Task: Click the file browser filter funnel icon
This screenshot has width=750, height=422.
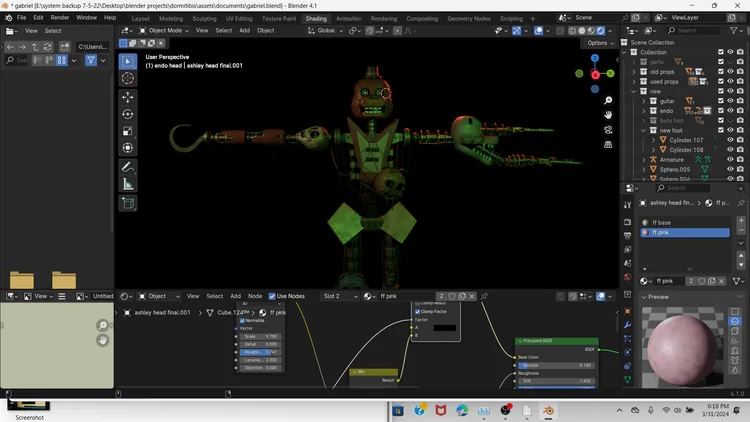Action: pyautogui.click(x=90, y=60)
